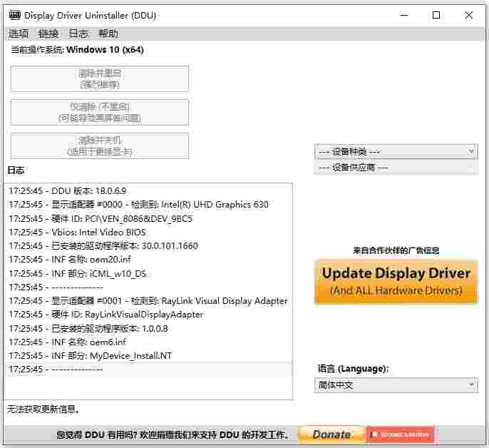Open the 链接 menu
489x448 pixels.
(x=48, y=34)
